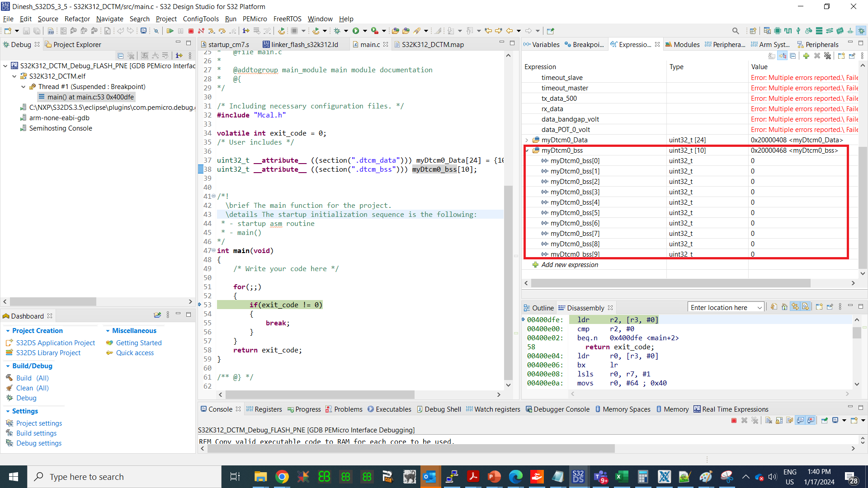Image resolution: width=868 pixels, height=488 pixels.
Task: Step Over the current line
Action: tap(222, 31)
